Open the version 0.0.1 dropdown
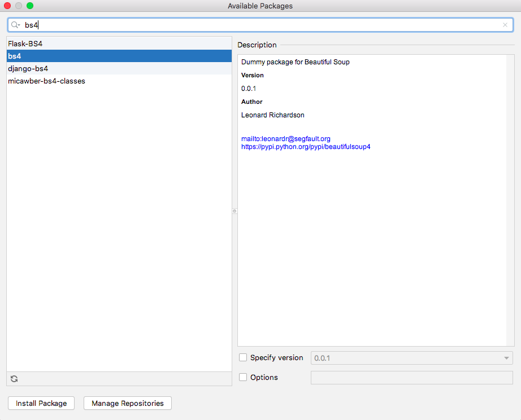521x420 pixels. (x=412, y=358)
